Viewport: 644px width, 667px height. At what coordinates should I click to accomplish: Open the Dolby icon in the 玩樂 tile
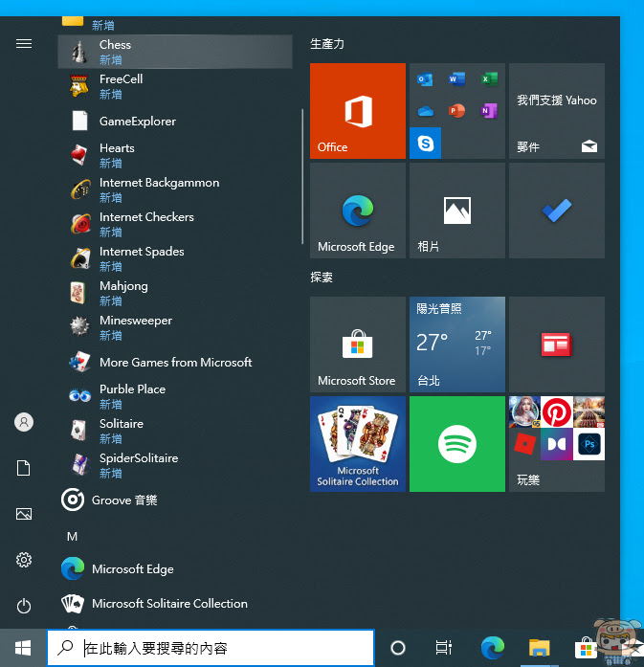click(x=556, y=444)
